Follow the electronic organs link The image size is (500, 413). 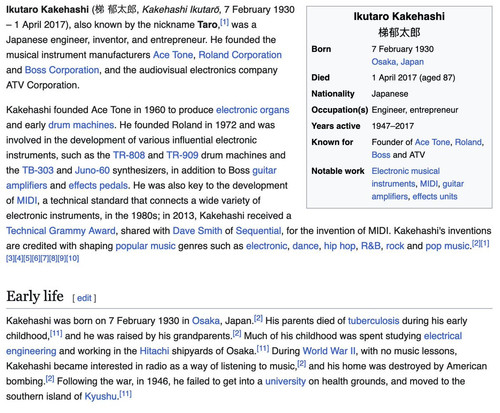click(253, 110)
